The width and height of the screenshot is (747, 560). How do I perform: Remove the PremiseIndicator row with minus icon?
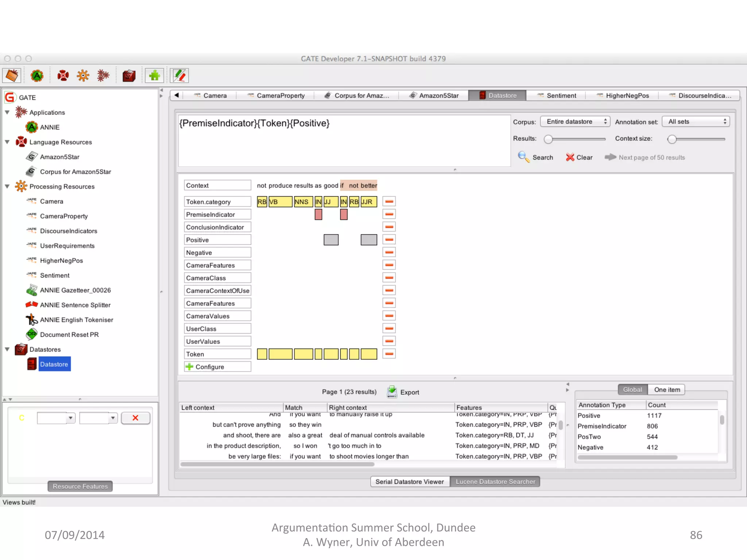pos(389,214)
